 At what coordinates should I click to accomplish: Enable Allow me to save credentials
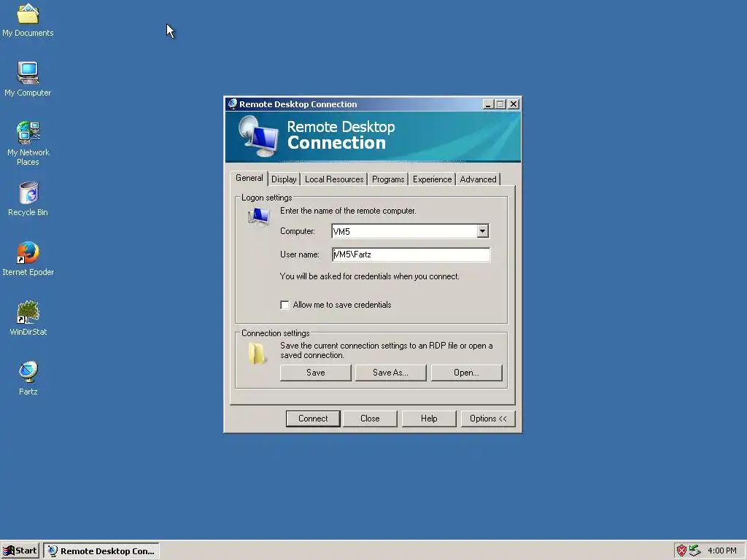point(285,305)
